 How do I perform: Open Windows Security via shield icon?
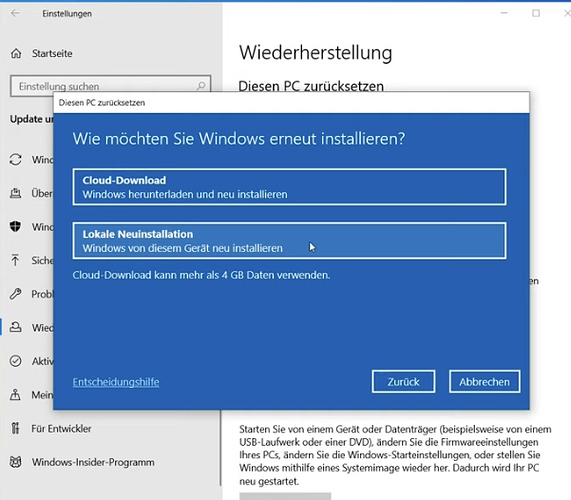(x=15, y=227)
